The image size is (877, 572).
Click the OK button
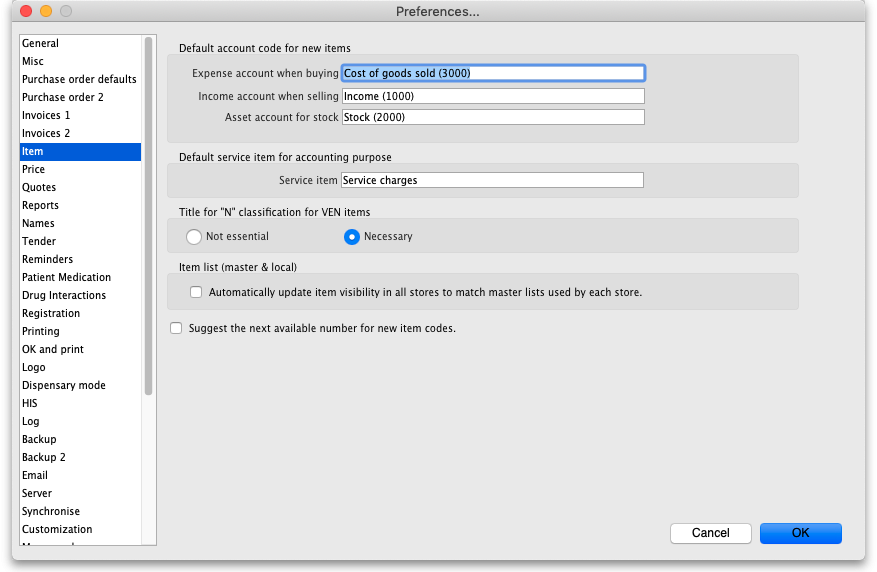800,533
